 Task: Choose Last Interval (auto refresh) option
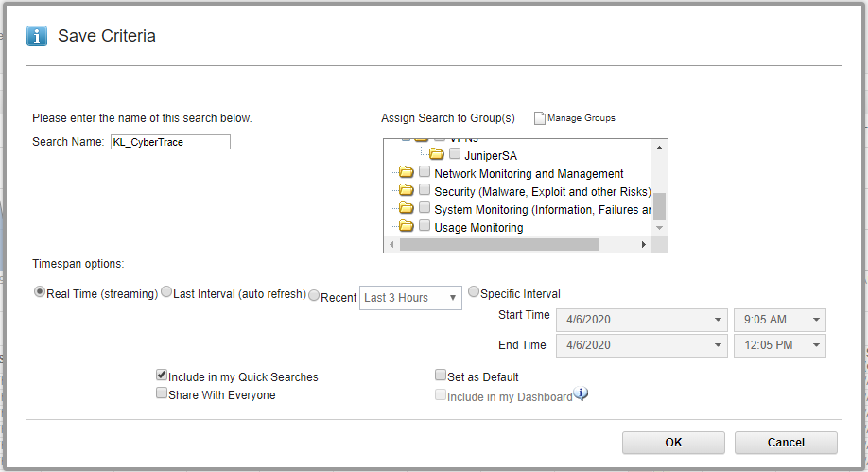click(166, 292)
